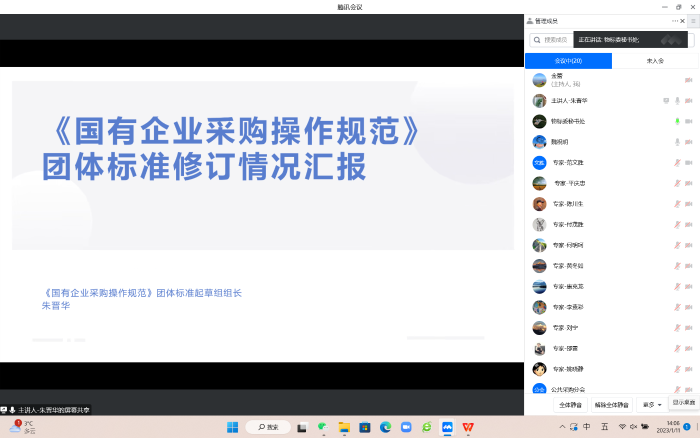Screen dimensions: 700x438
Task: Open the weather widget in the taskbar
Action: (22, 427)
